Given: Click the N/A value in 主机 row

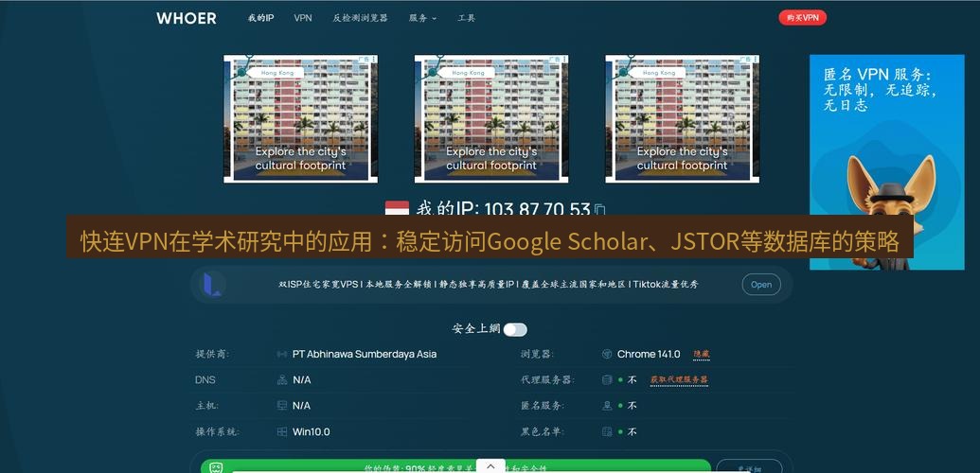Looking at the screenshot, I should point(301,406).
